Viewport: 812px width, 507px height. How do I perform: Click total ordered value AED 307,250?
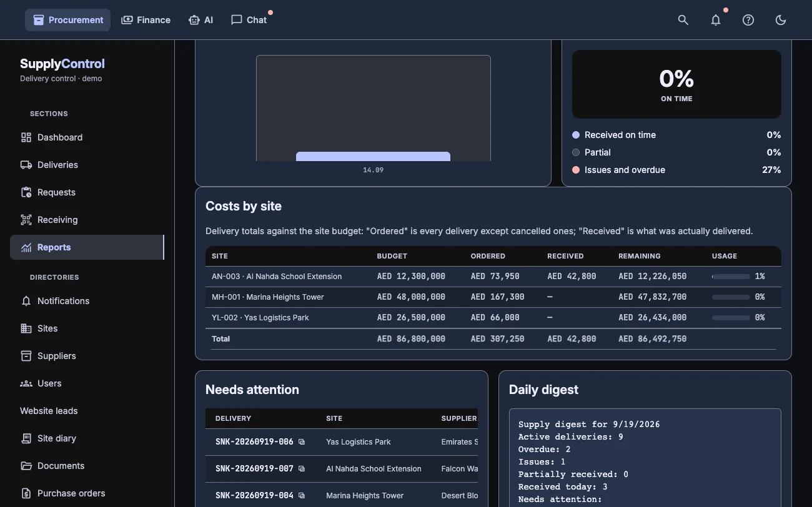497,339
